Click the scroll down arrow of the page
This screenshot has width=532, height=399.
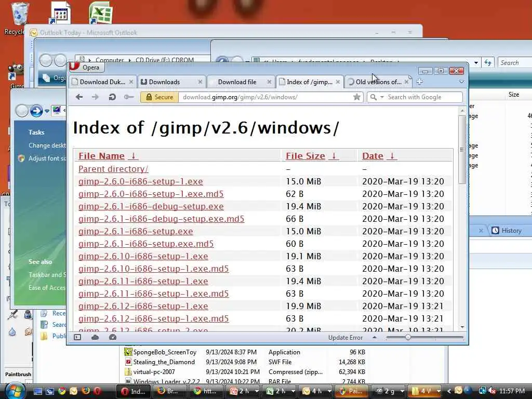[x=462, y=327]
